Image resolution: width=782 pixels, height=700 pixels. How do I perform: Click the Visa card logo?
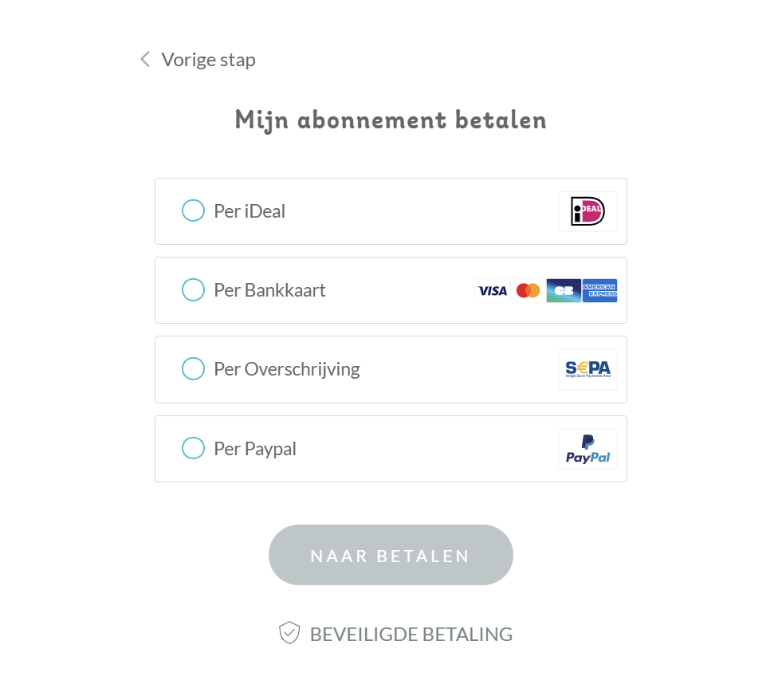[x=493, y=290]
